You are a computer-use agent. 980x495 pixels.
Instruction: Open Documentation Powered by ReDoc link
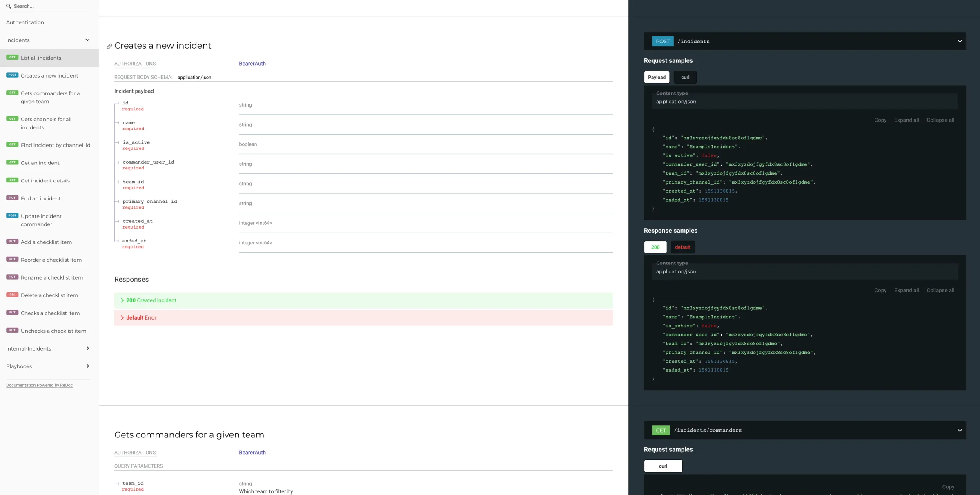pos(39,385)
